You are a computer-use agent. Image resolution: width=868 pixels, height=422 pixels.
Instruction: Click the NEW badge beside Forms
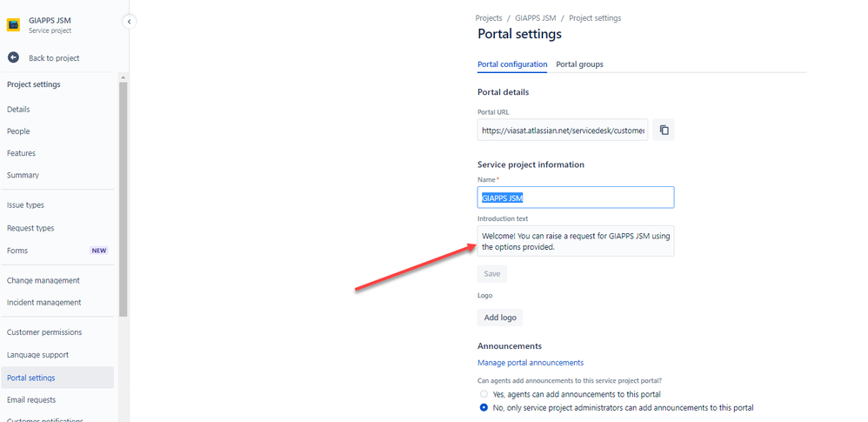99,251
